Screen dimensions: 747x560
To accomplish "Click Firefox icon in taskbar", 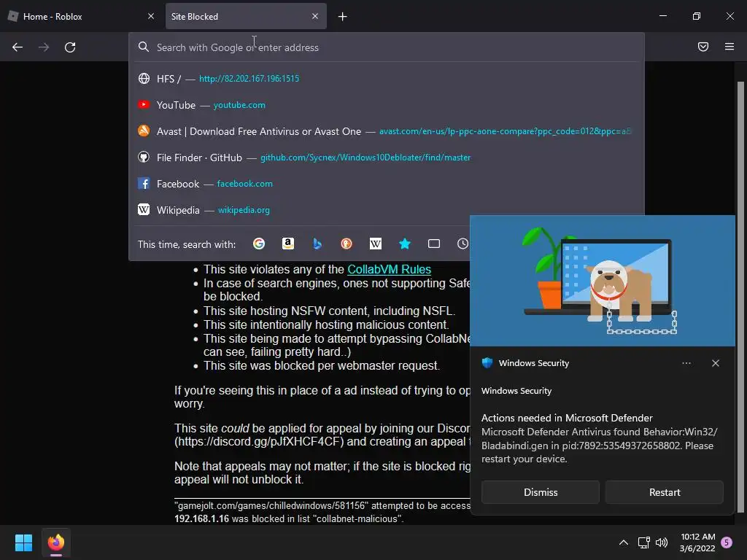I will 55,542.
